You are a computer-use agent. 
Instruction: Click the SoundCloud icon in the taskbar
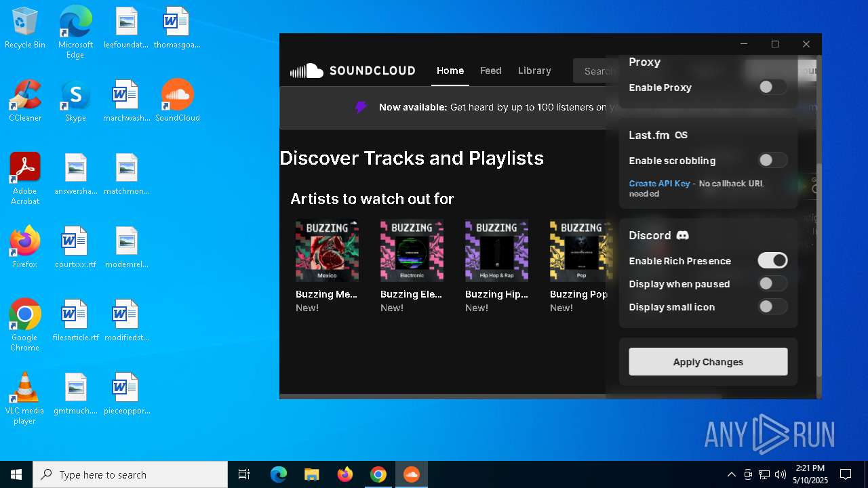coord(411,474)
